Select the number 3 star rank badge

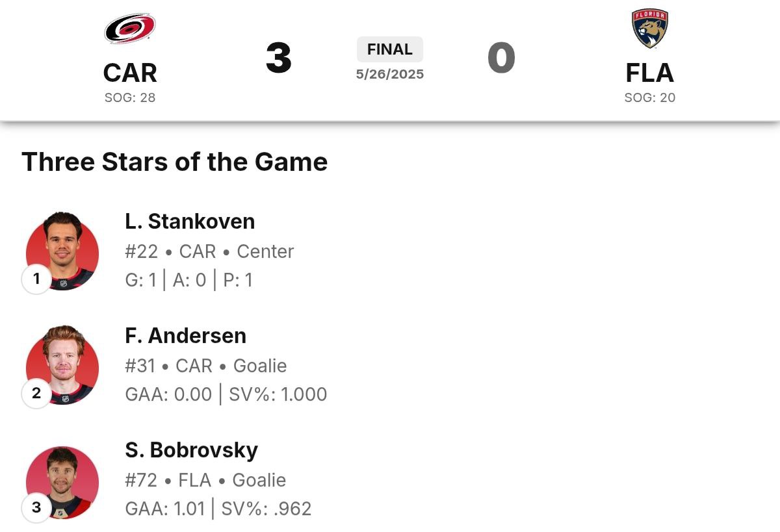coord(36,507)
